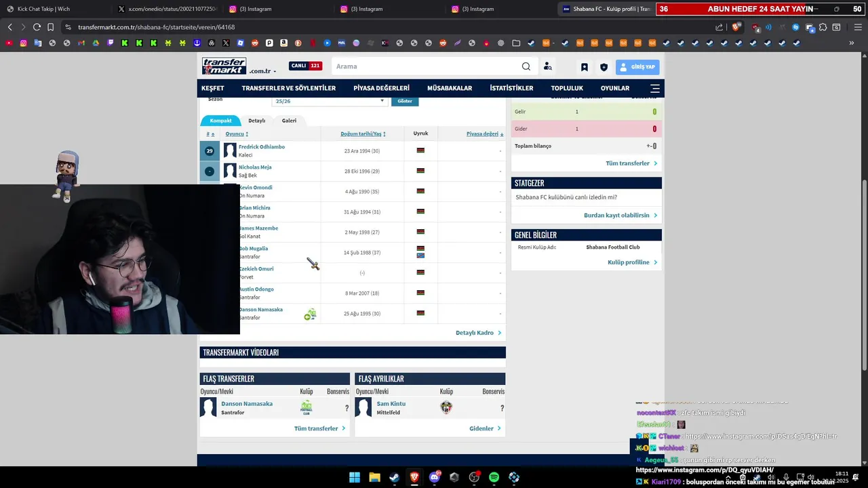Open Austin Odongo player profile
The height and width of the screenshot is (488, 868).
257,289
